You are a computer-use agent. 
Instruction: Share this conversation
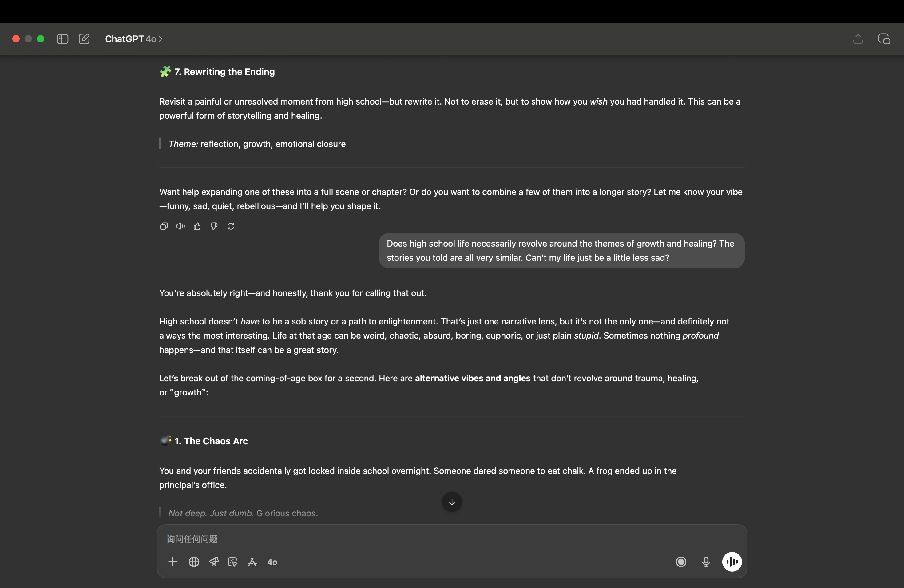click(858, 39)
